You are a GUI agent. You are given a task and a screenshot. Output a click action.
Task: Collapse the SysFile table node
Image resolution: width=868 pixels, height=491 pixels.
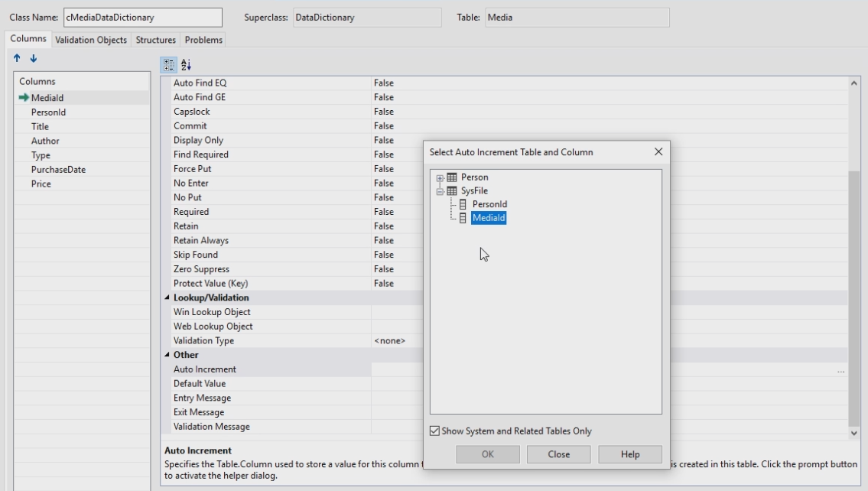(x=440, y=191)
